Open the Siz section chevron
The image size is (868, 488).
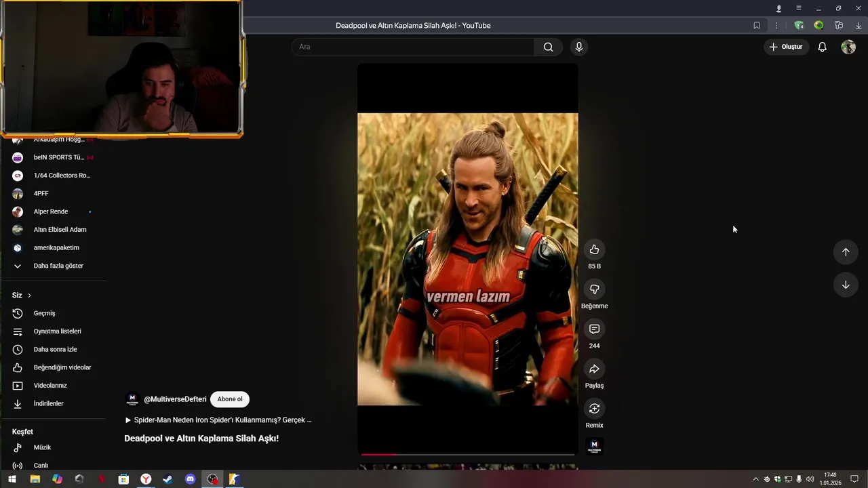(29, 296)
